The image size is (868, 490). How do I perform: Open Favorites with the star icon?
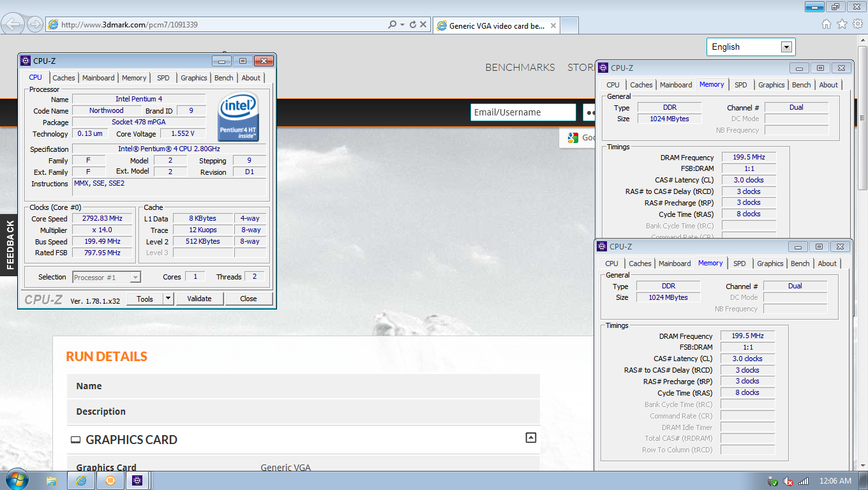point(842,24)
